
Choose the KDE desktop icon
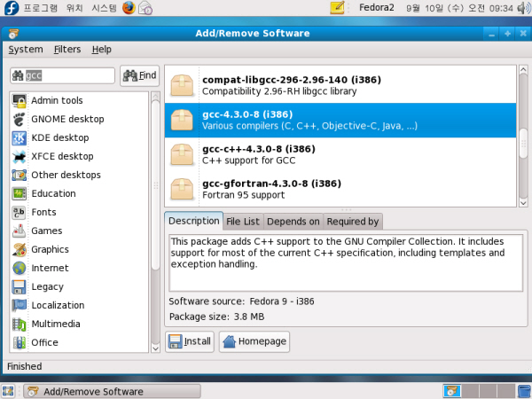[x=19, y=138]
